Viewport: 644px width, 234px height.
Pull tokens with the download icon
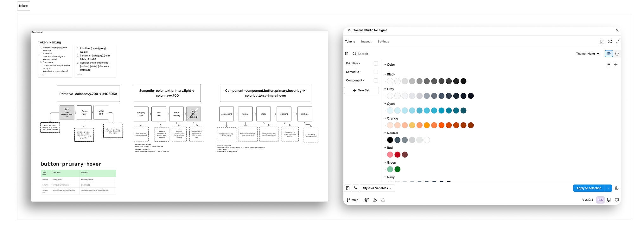point(375,200)
